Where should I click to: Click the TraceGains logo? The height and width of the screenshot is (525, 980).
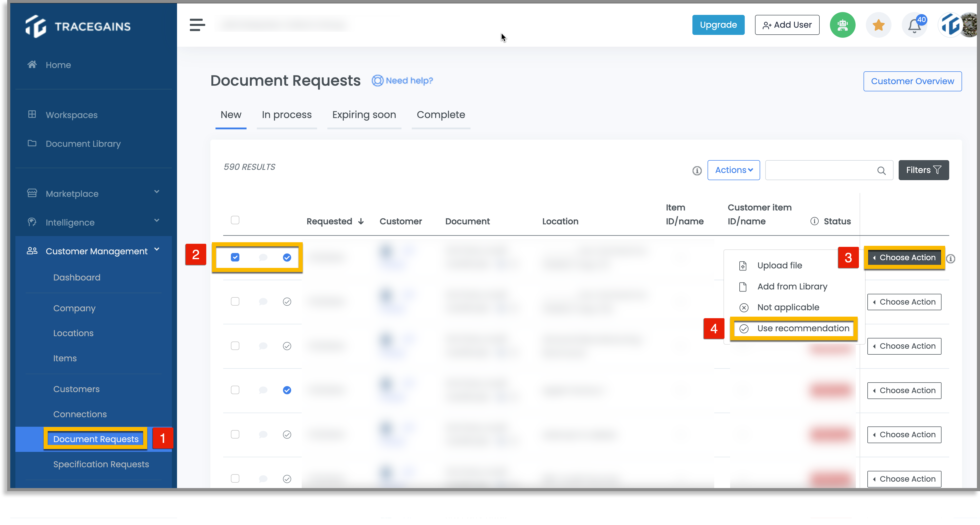(78, 26)
